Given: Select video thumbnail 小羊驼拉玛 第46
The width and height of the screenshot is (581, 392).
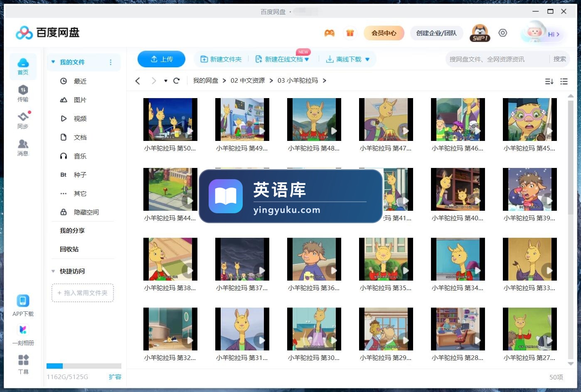Looking at the screenshot, I should click(x=458, y=119).
